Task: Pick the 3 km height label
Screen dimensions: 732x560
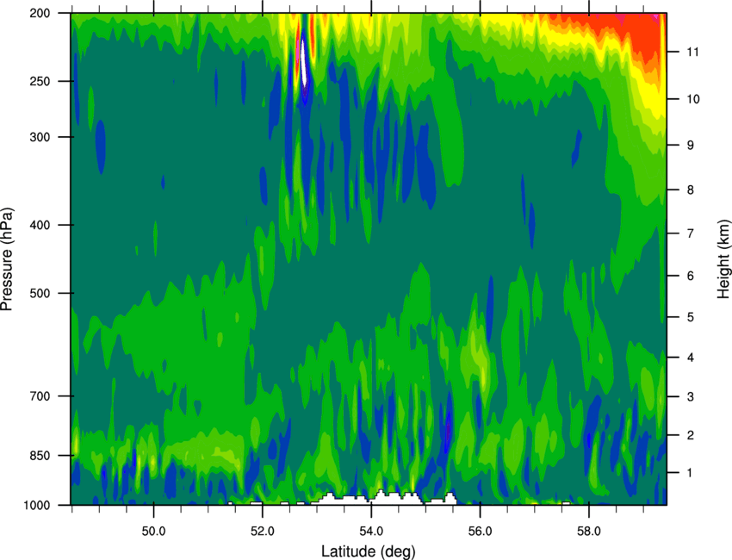Action: point(690,397)
